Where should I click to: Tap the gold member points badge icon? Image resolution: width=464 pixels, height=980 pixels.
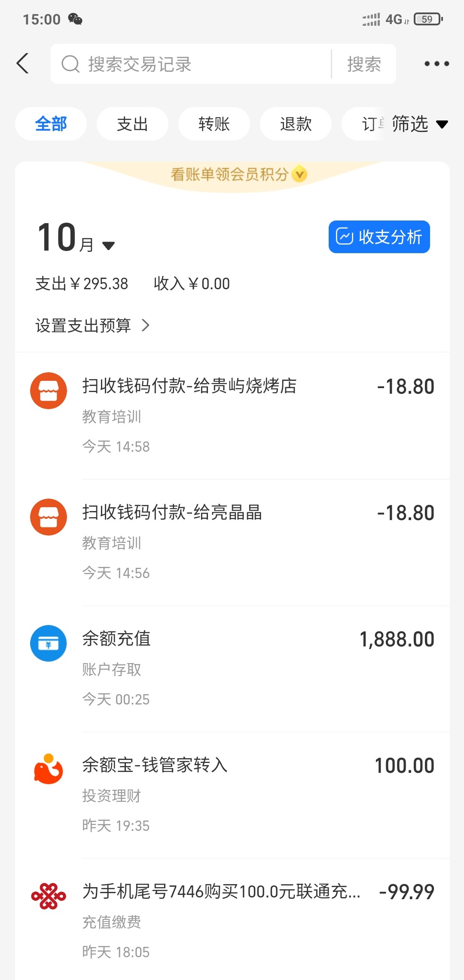click(x=299, y=174)
